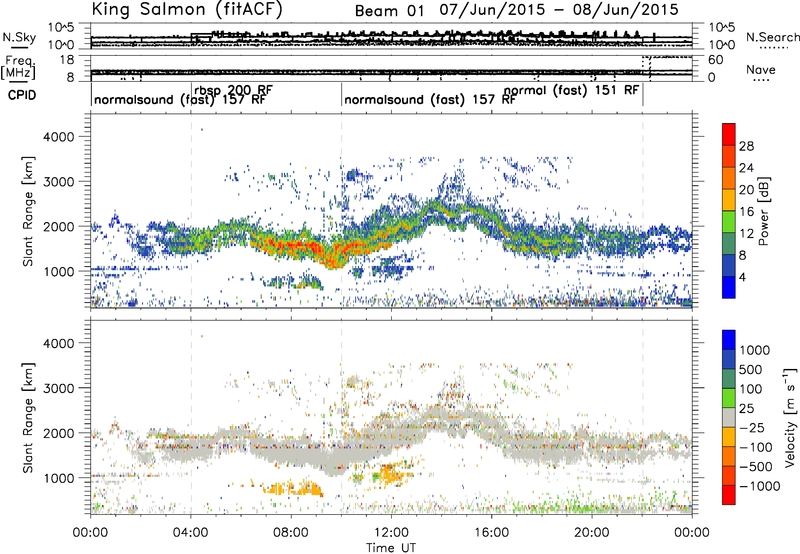Click the '20:00' time axis tick label
Viewport: 800px width, 554px height.
coord(592,533)
